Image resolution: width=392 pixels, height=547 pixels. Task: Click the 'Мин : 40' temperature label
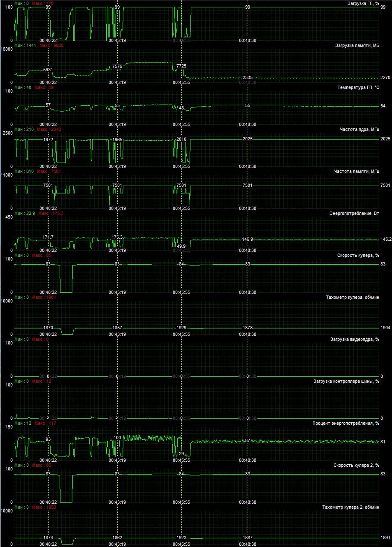[x=23, y=87]
